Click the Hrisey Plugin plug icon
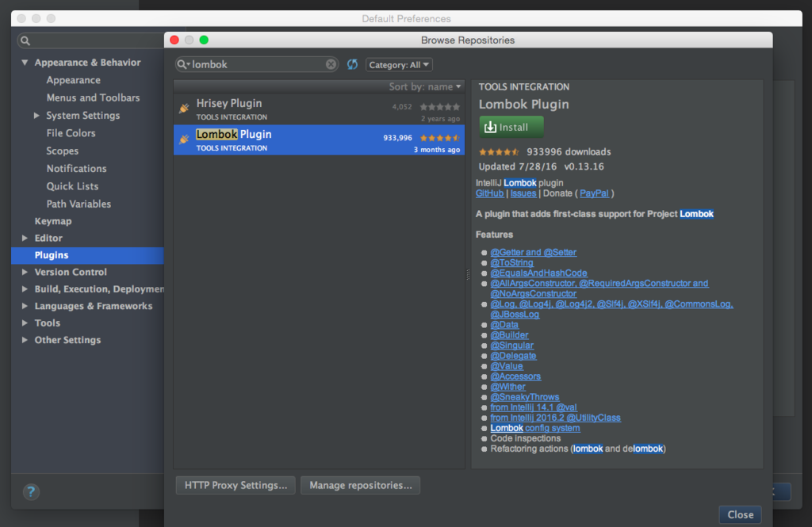The height and width of the screenshot is (527, 812). (x=184, y=109)
